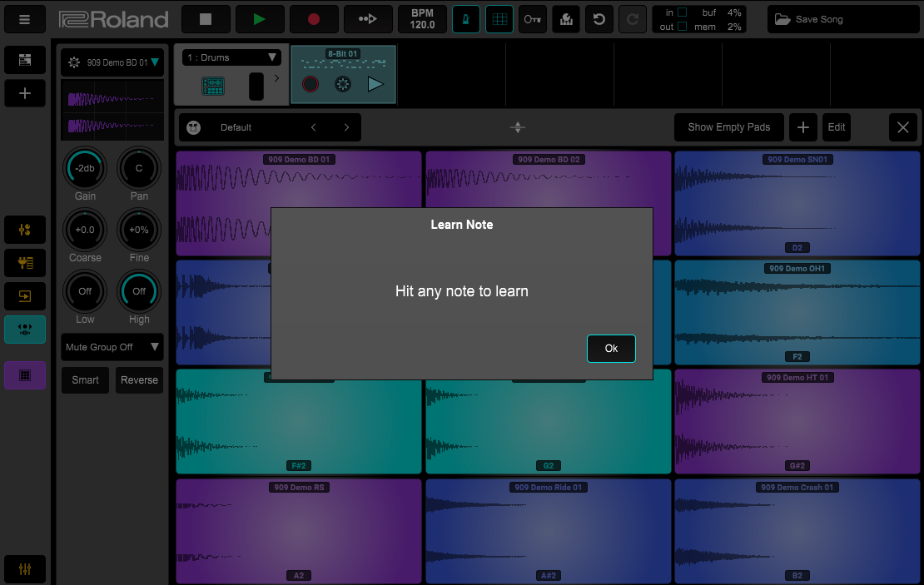Toggle the grid snap icon
The image size is (924, 585).
point(499,19)
